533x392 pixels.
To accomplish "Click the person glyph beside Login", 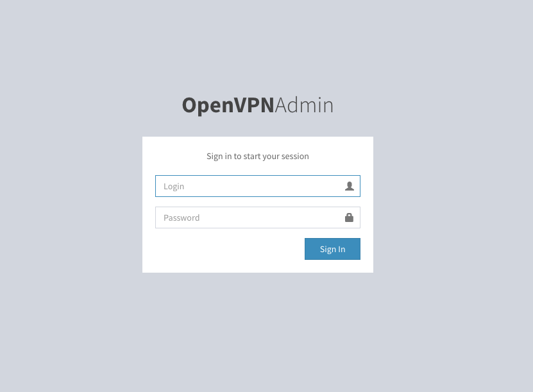I will (x=350, y=186).
